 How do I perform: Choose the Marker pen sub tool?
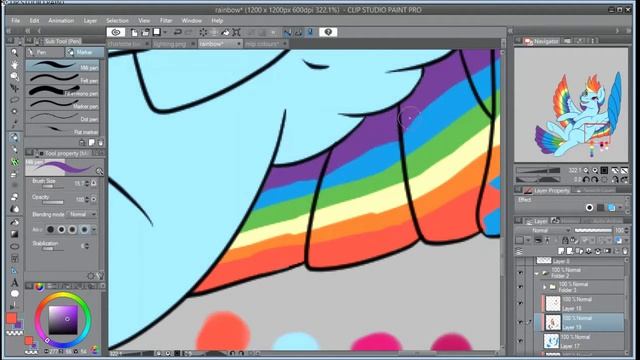(x=62, y=104)
